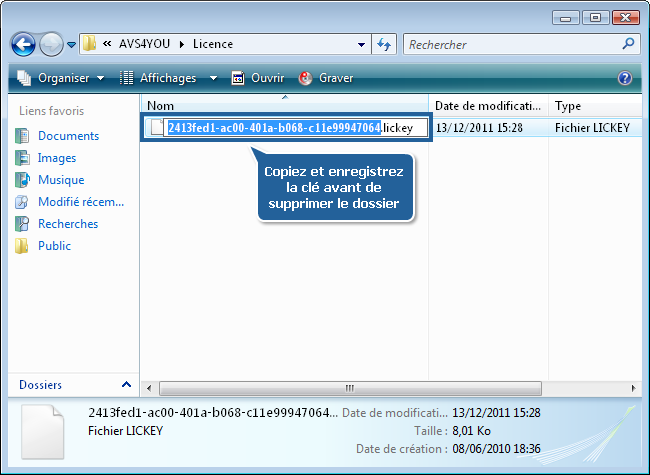Click the Fichier LICKEY type cell

592,128
